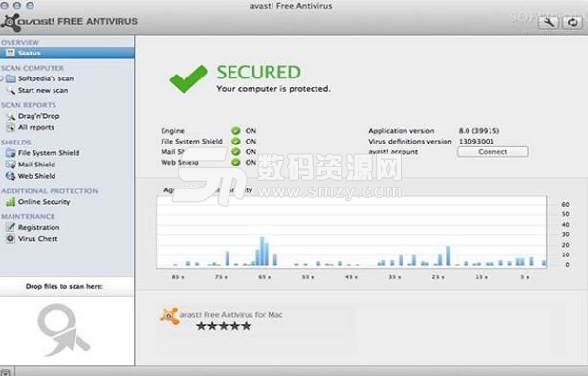Click the Virus Chest icon

11,238
